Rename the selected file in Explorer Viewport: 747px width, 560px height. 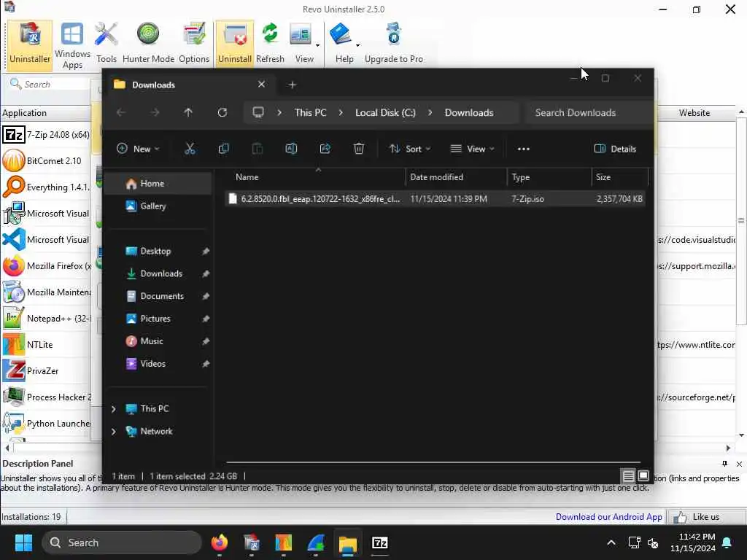pos(291,149)
